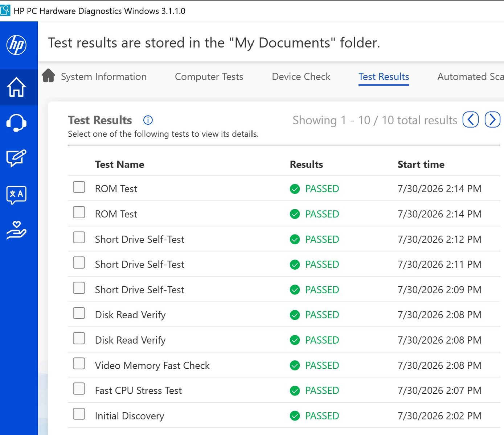The image size is (504, 435).
Task: Tick the Fast CPU Stress Test checkbox
Action: tap(79, 389)
